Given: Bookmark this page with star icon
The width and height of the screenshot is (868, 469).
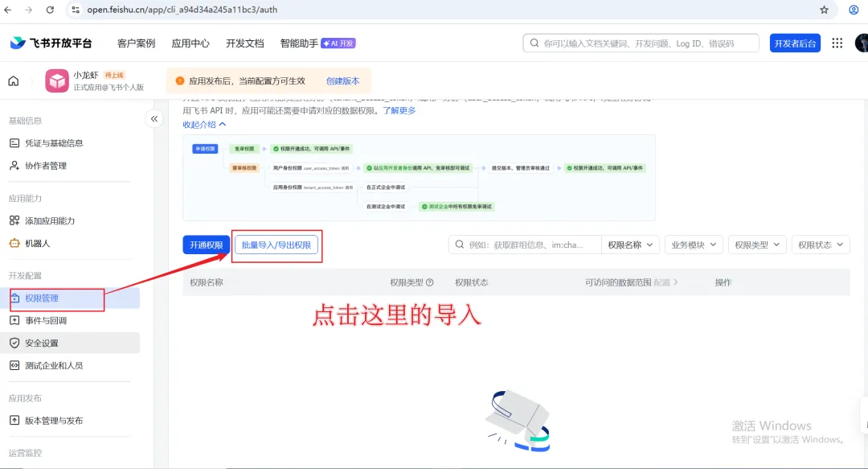Looking at the screenshot, I should pos(825,10).
